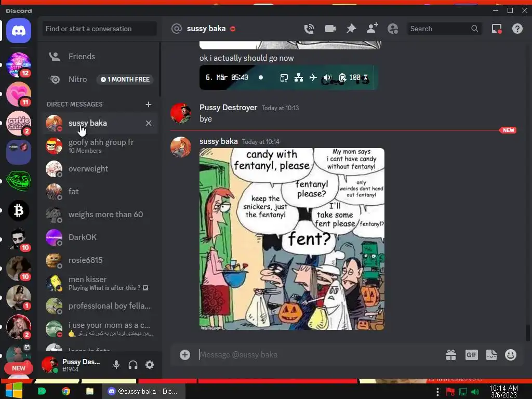Click Discord taskbar window button
The image size is (532, 399).
click(x=144, y=392)
